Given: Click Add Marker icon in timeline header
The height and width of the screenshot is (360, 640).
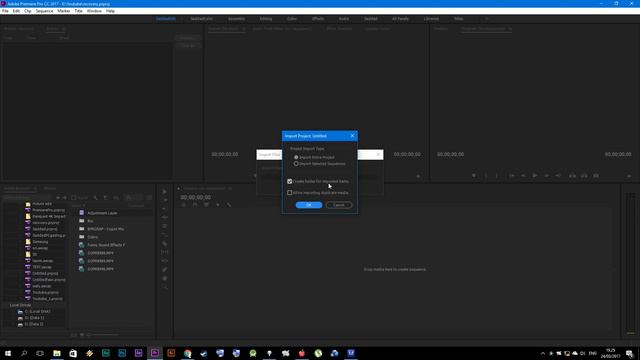Looking at the screenshot, I should click(218, 204).
